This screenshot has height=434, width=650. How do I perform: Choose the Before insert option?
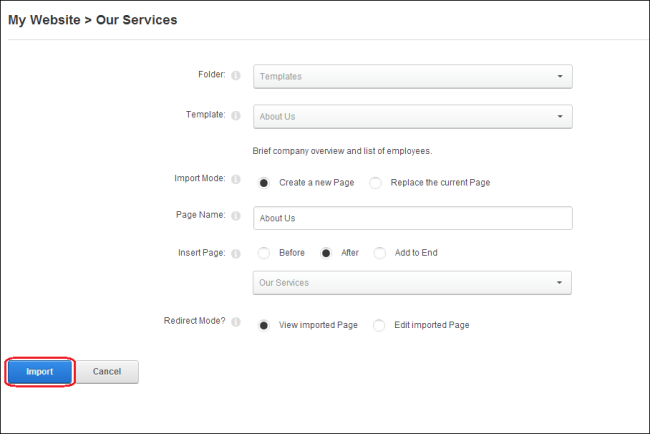coord(264,253)
